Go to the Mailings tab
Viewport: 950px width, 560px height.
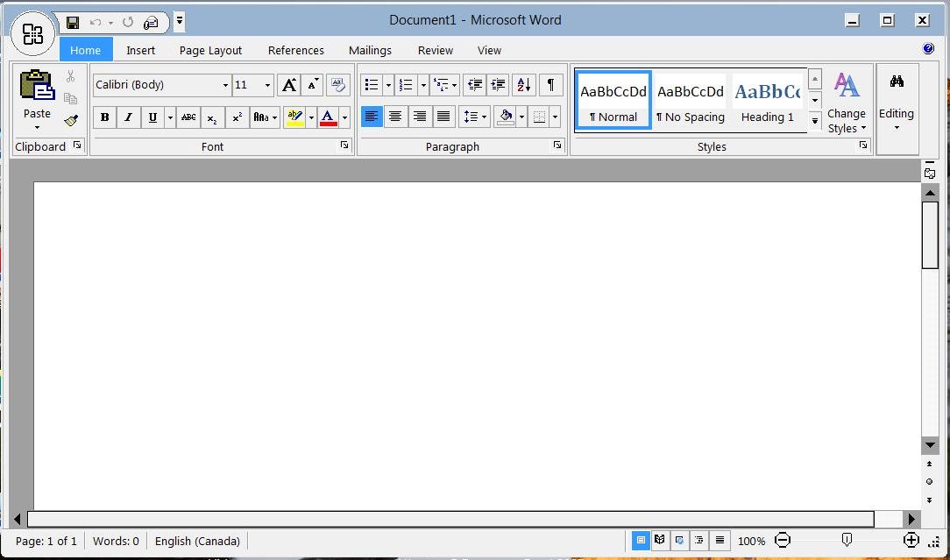370,50
